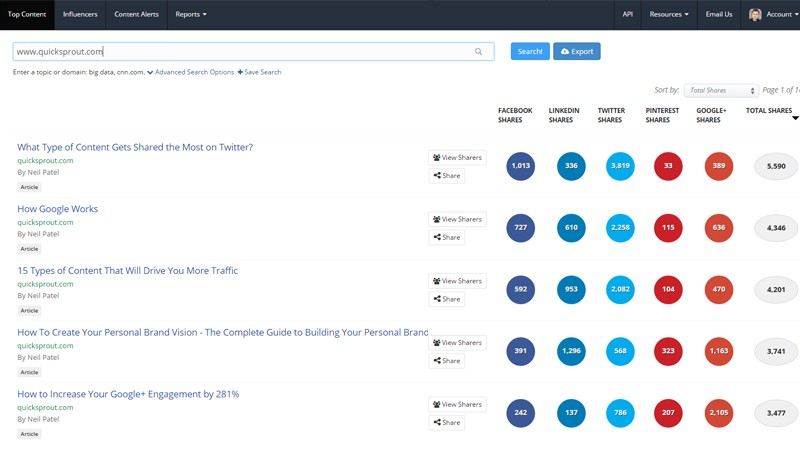Click inside the domain search input field
Screen dimensions: 800x450
point(253,52)
